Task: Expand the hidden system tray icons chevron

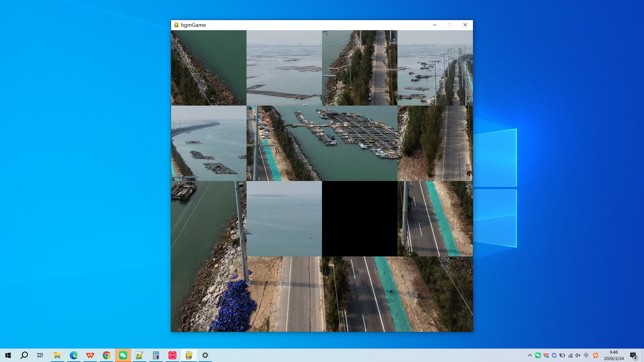Action: tap(530, 355)
